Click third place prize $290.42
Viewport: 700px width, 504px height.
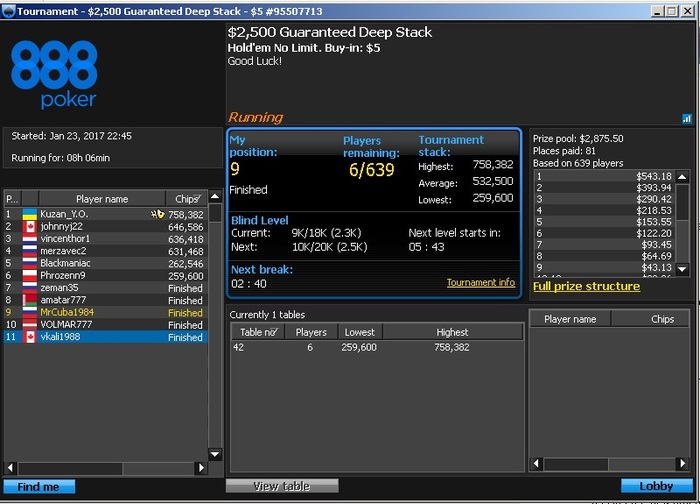tap(654, 199)
